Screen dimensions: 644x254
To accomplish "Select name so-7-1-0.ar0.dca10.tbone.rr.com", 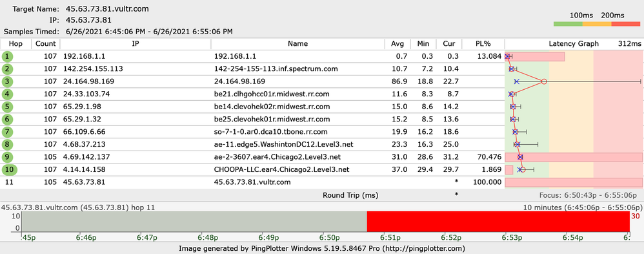I will coord(270,132).
